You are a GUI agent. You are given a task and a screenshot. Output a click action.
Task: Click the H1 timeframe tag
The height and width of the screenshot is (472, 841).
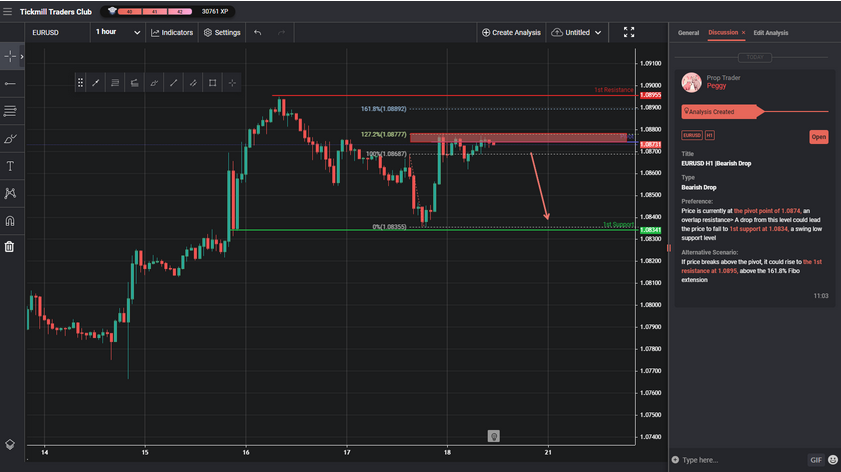(710, 135)
